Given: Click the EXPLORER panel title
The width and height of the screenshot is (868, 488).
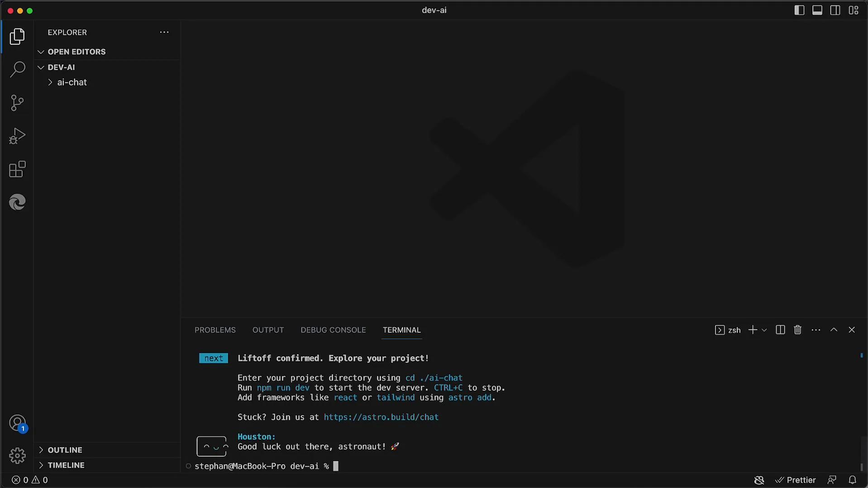Looking at the screenshot, I should coord(67,32).
